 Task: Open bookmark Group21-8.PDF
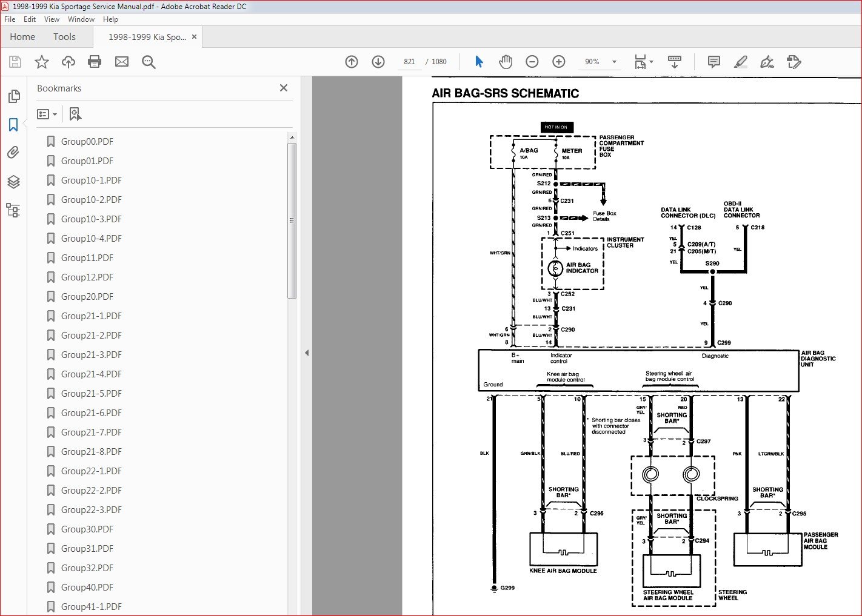click(92, 452)
